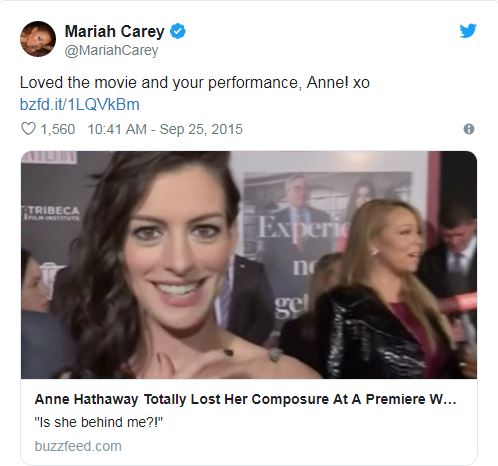Click the Twitter bird logo icon

[x=468, y=31]
